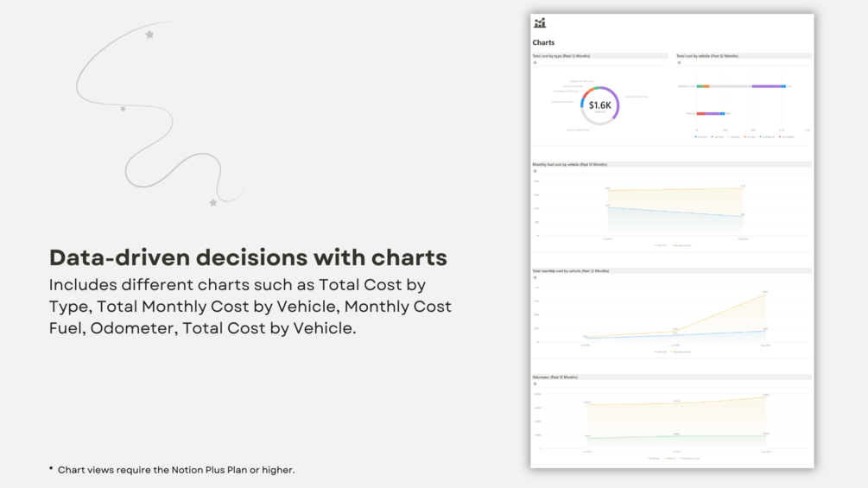868x488 pixels.
Task: Click the view icon under Total monthly cost by vehicle
Action: pos(535,278)
